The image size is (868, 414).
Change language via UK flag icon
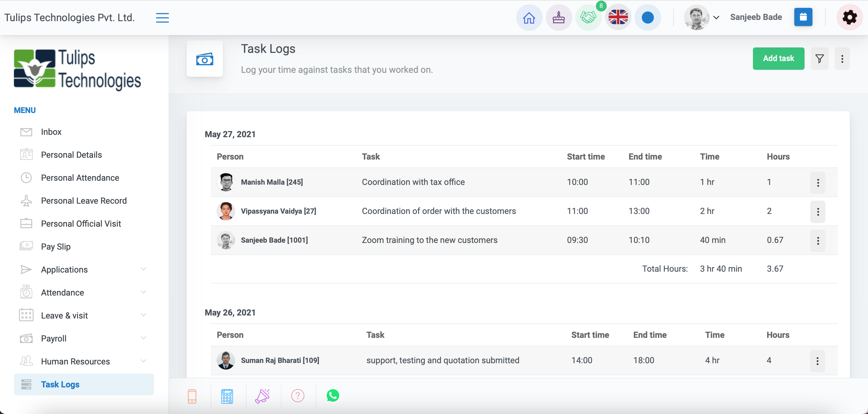pyautogui.click(x=618, y=18)
